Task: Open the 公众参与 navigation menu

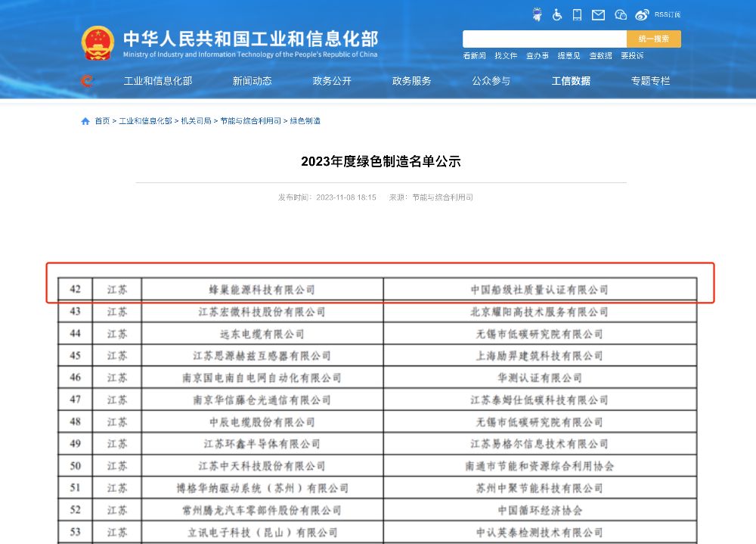Action: point(491,81)
